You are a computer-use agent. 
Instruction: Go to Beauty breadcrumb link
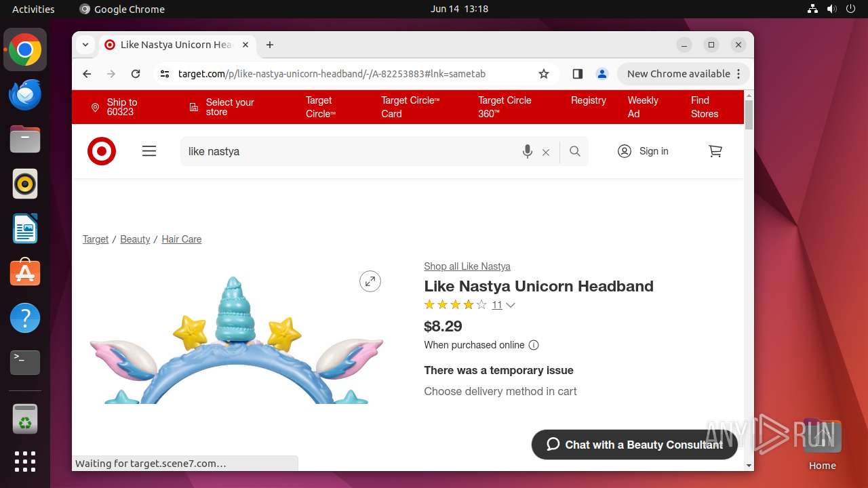coord(135,239)
